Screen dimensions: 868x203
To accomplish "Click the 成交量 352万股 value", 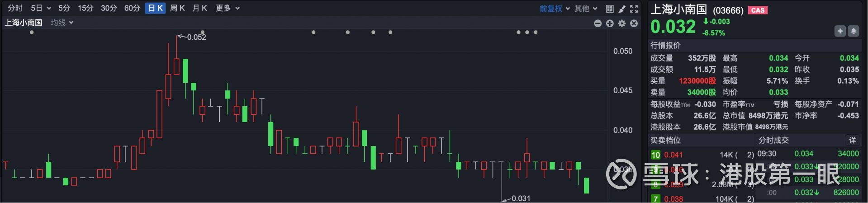I will [702, 58].
